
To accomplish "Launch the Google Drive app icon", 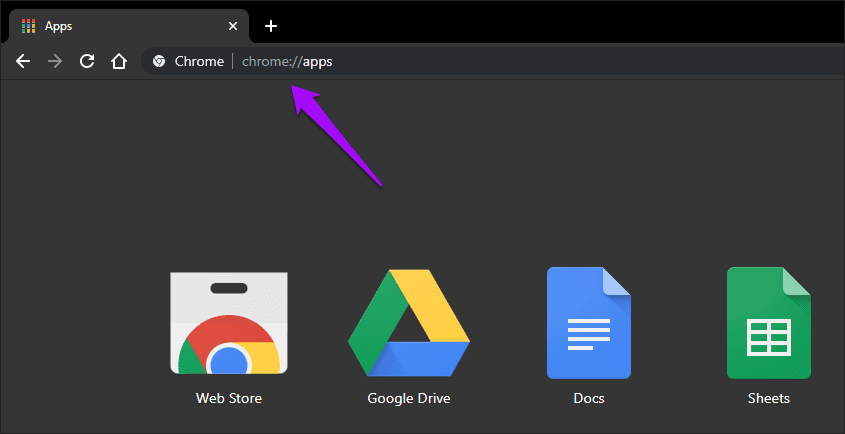I will [409, 323].
